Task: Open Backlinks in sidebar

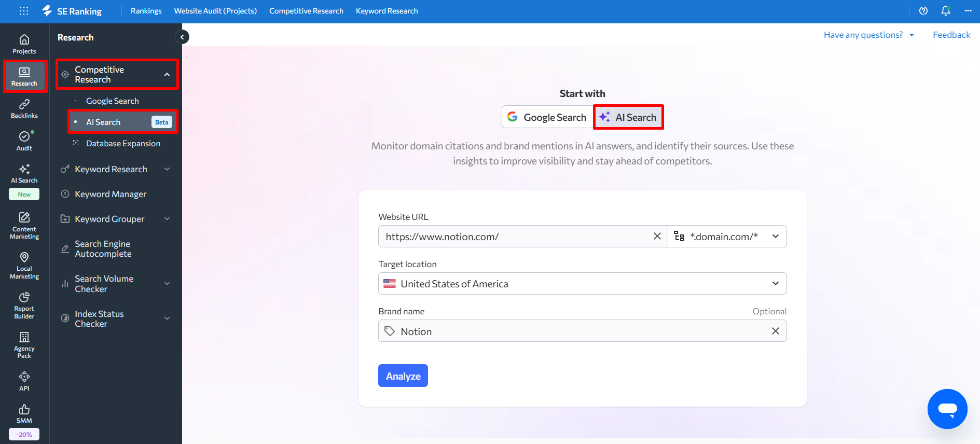Action: click(24, 109)
